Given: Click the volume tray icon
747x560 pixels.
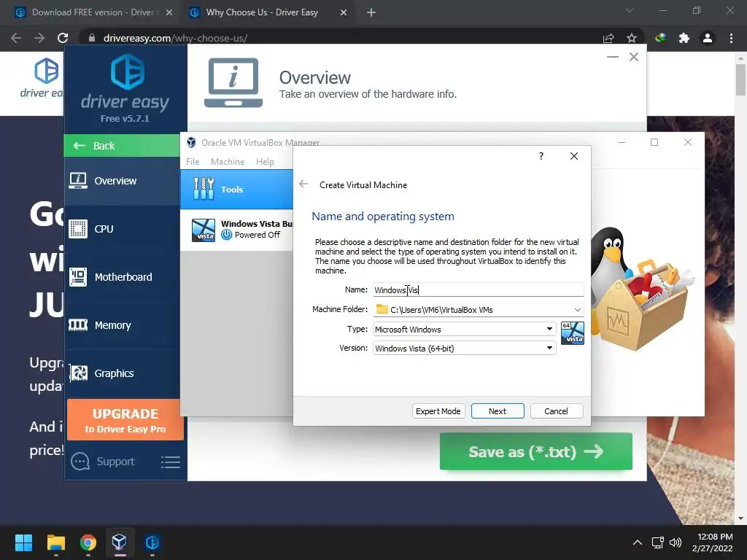Looking at the screenshot, I should click(676, 542).
